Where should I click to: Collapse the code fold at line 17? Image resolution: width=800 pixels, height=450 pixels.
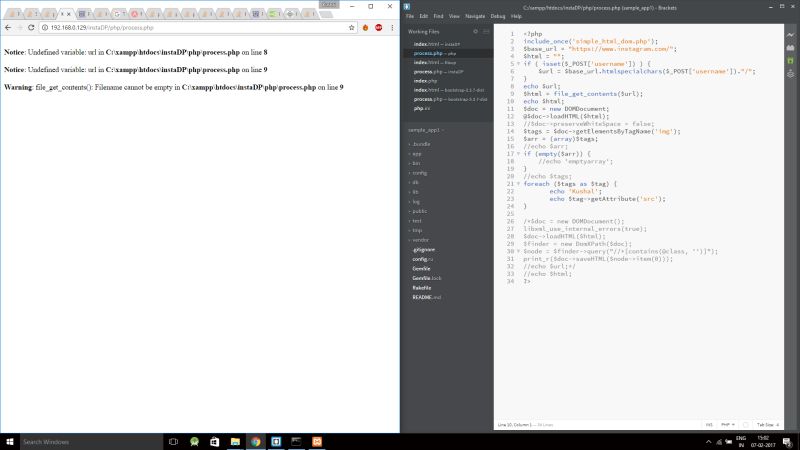point(518,154)
